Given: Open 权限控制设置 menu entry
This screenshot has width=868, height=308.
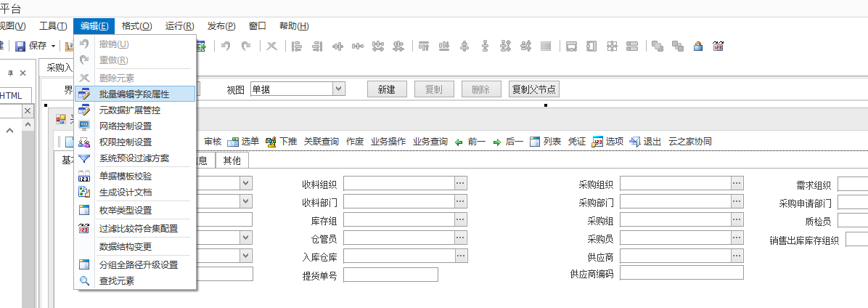Looking at the screenshot, I should click(134, 142).
